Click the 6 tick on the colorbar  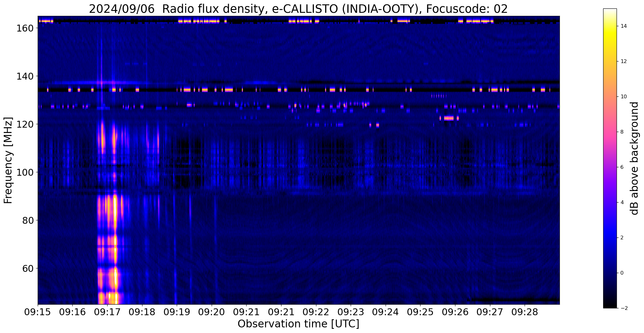tap(622, 167)
